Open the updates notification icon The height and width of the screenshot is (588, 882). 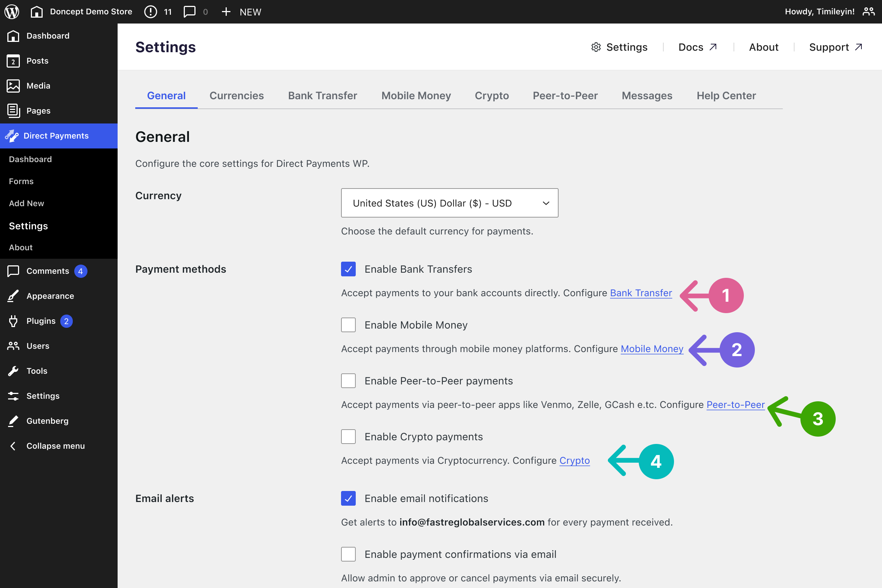150,12
